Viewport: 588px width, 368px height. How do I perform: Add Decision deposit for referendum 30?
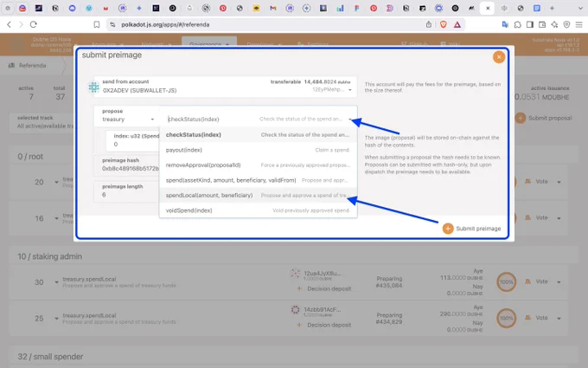(x=324, y=288)
